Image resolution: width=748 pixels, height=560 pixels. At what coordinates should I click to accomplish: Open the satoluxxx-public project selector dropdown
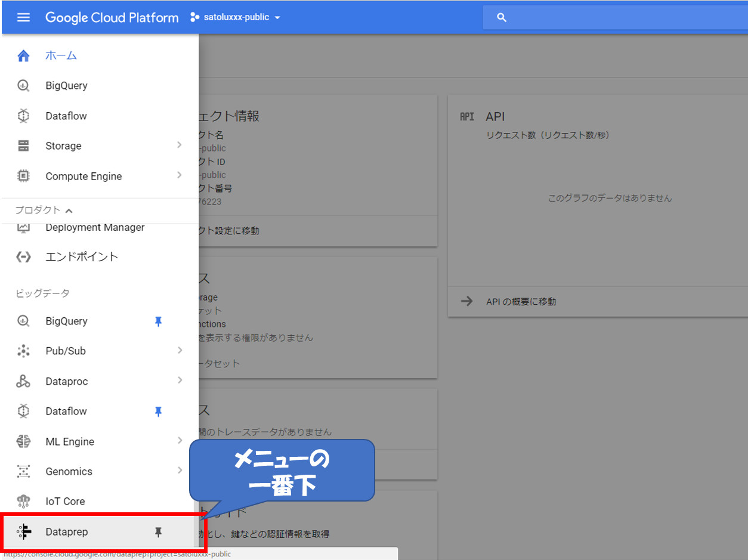(236, 17)
